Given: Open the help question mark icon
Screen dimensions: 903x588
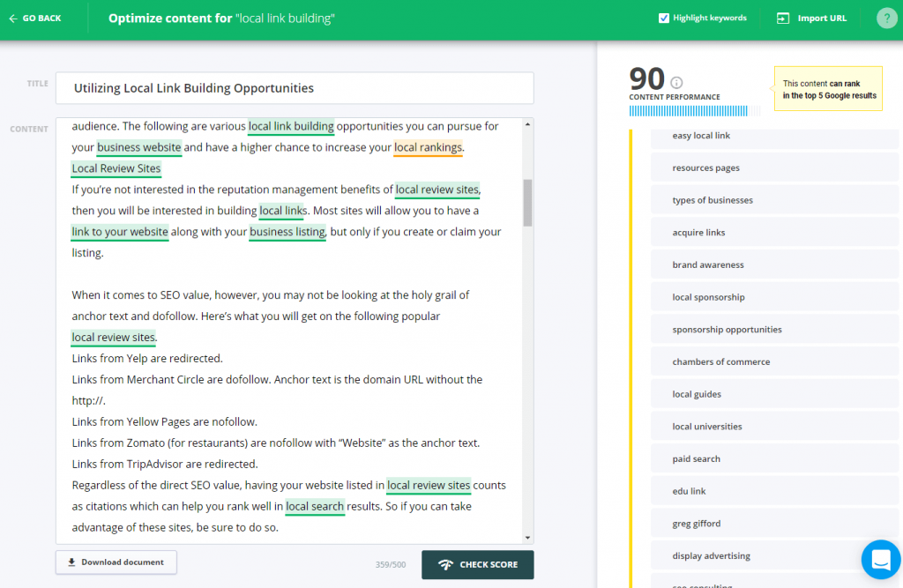Looking at the screenshot, I should pyautogui.click(x=886, y=19).
